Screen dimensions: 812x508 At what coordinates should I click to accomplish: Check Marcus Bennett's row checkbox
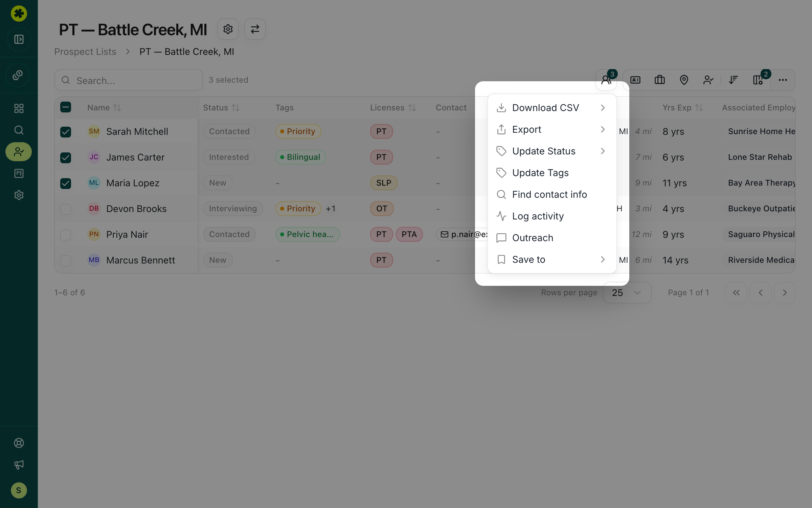(66, 260)
